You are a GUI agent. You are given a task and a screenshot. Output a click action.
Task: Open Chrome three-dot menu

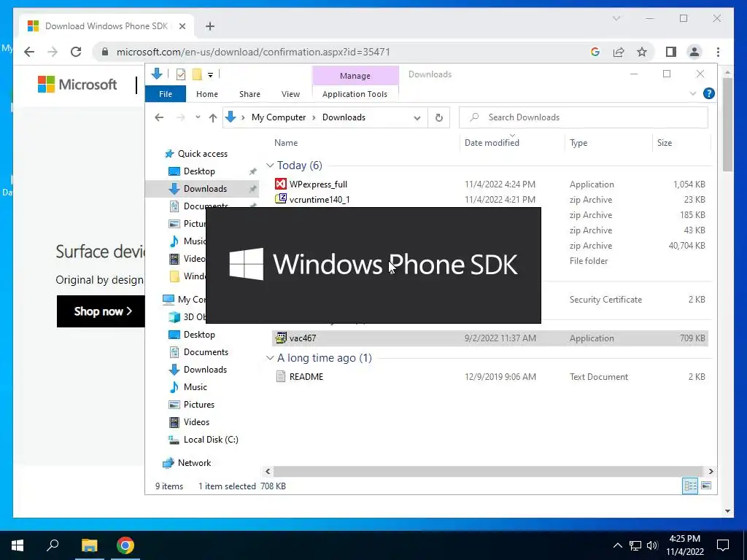(x=718, y=52)
